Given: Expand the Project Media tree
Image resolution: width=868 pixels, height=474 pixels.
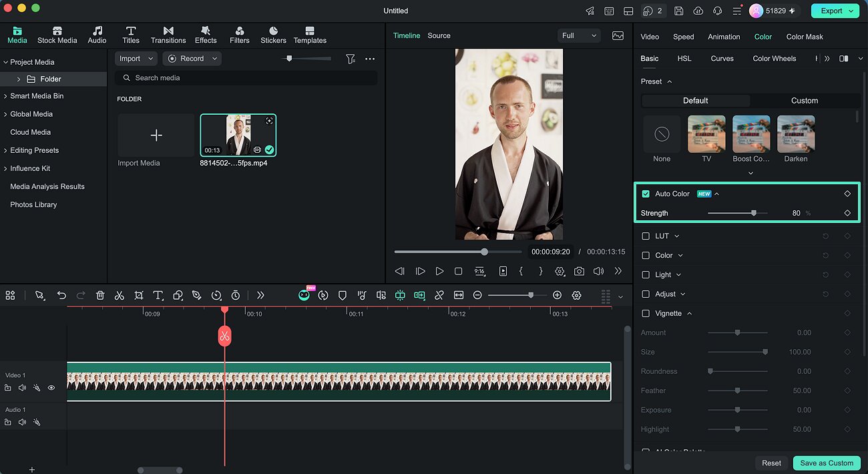Looking at the screenshot, I should (x=5, y=62).
